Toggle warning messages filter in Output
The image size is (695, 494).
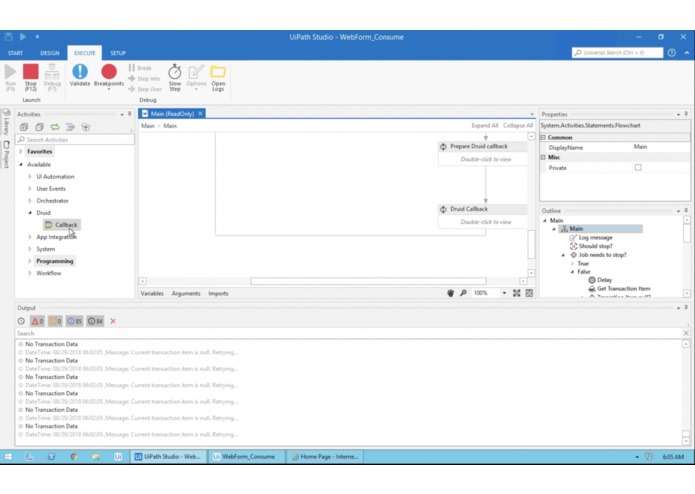tap(55, 321)
